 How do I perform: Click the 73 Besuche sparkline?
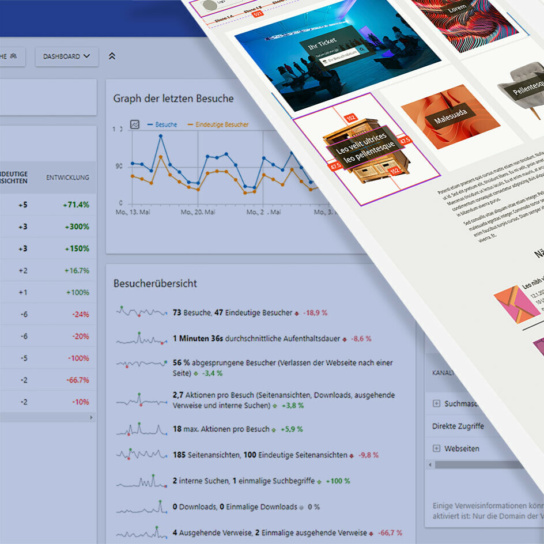coord(142,312)
